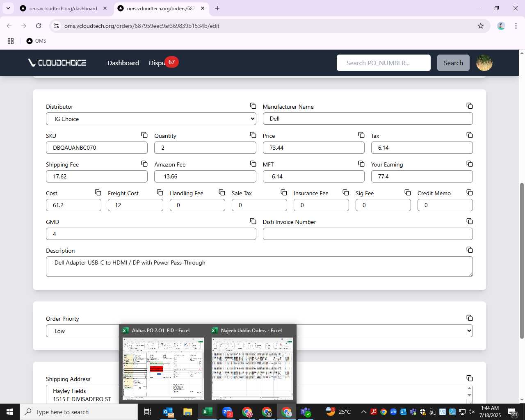525x420 pixels.
Task: Copy the Cost field value
Action: point(98,192)
